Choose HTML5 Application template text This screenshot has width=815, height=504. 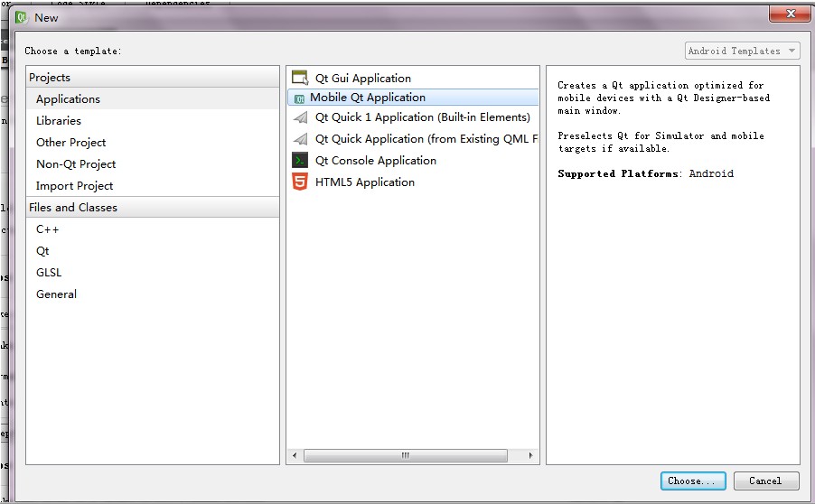click(365, 182)
